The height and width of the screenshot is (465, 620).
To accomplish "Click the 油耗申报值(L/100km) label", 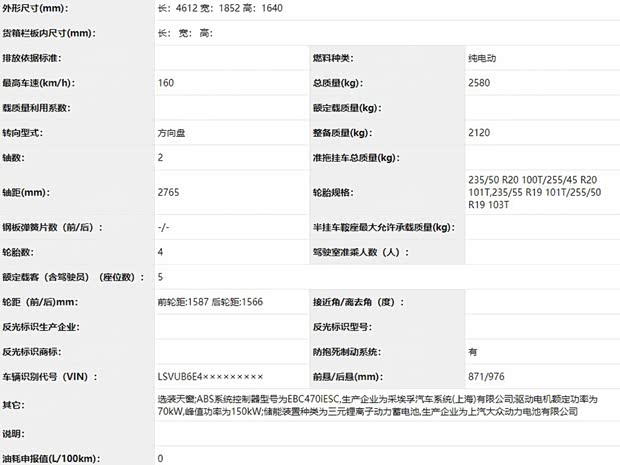I will pyautogui.click(x=51, y=459).
